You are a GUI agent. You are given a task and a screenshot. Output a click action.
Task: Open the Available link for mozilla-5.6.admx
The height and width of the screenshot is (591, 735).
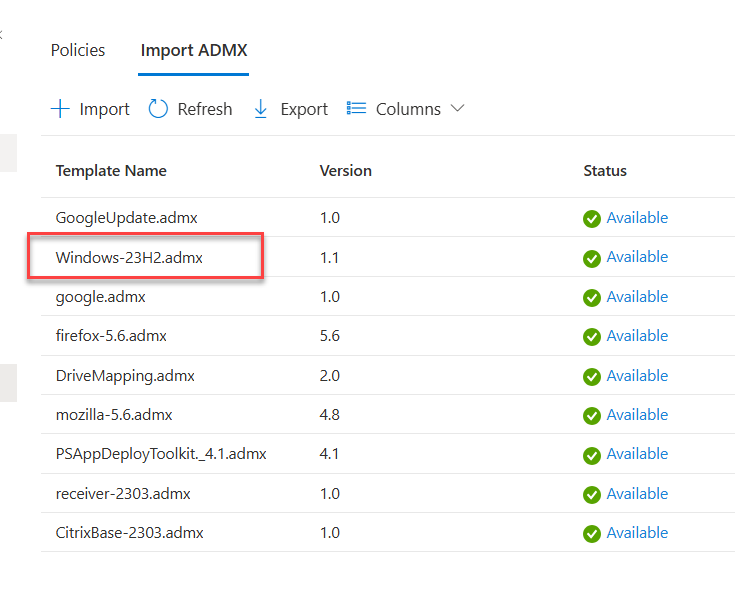click(637, 415)
